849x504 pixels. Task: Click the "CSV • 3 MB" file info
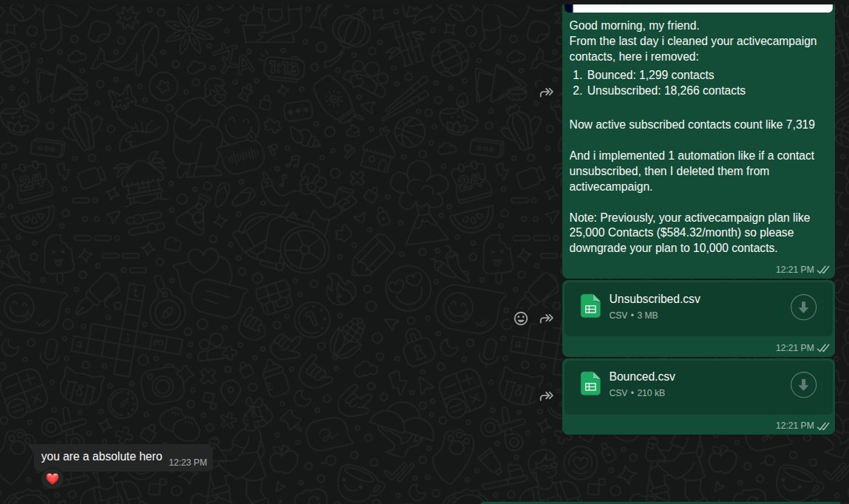[x=633, y=315]
